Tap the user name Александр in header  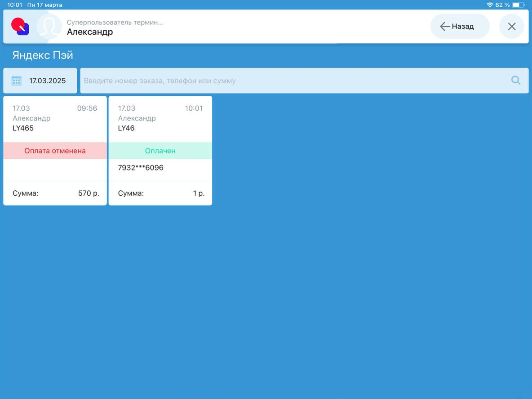(90, 32)
